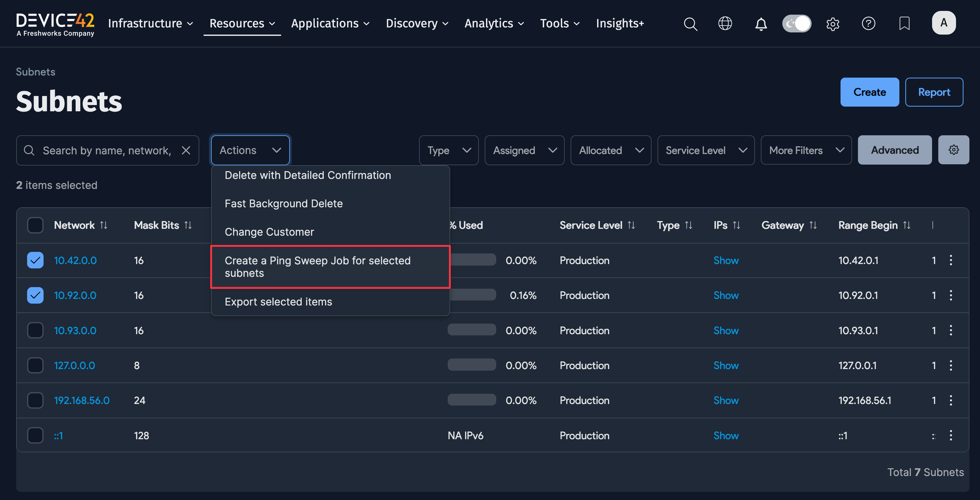
Task: Select the 127.0.0.0 row checkbox
Action: click(x=35, y=366)
